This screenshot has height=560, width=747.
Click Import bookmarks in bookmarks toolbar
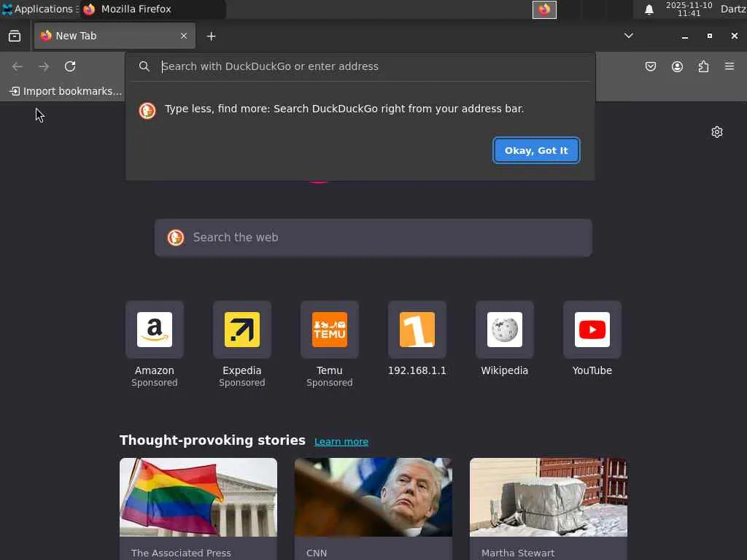pyautogui.click(x=66, y=91)
